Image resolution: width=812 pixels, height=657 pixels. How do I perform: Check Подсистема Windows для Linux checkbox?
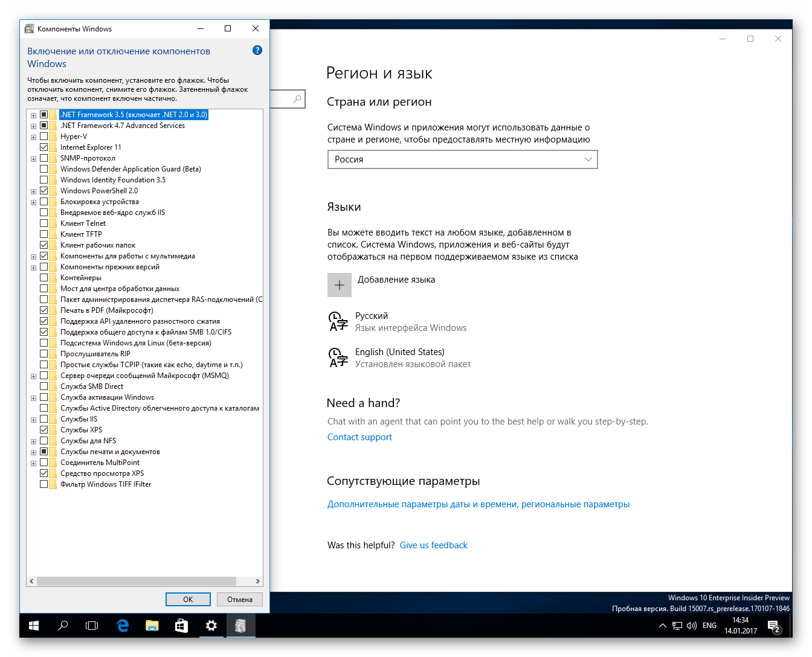(43, 343)
